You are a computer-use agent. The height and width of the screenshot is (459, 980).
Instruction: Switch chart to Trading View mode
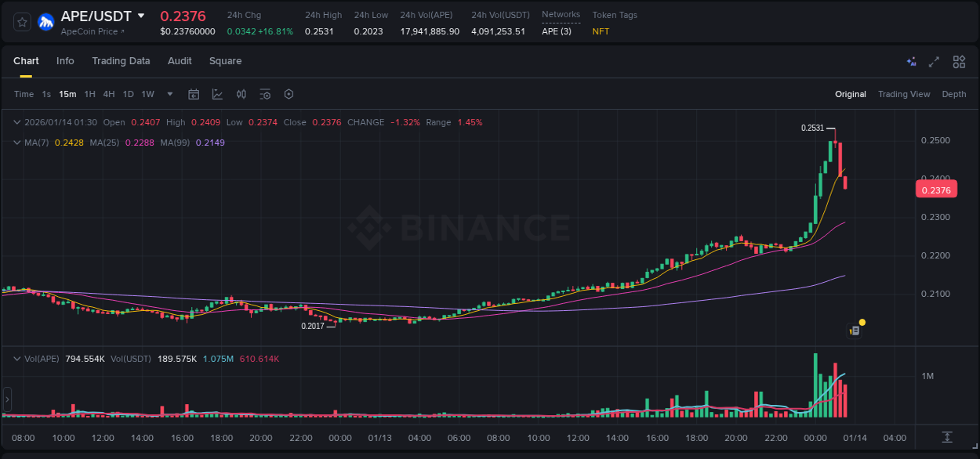pos(903,94)
